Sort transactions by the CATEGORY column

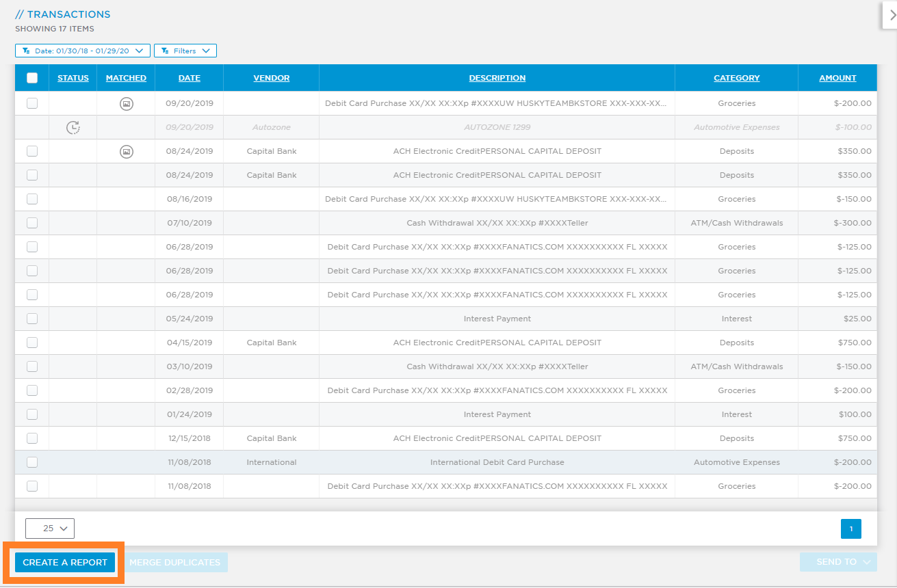(736, 77)
